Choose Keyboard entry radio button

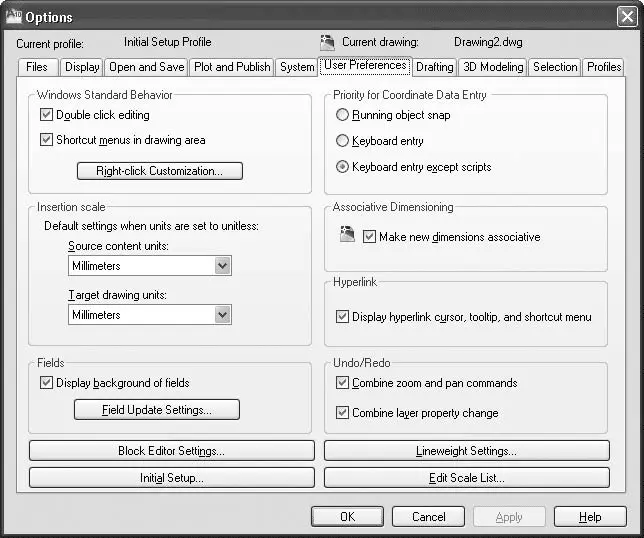[343, 141]
